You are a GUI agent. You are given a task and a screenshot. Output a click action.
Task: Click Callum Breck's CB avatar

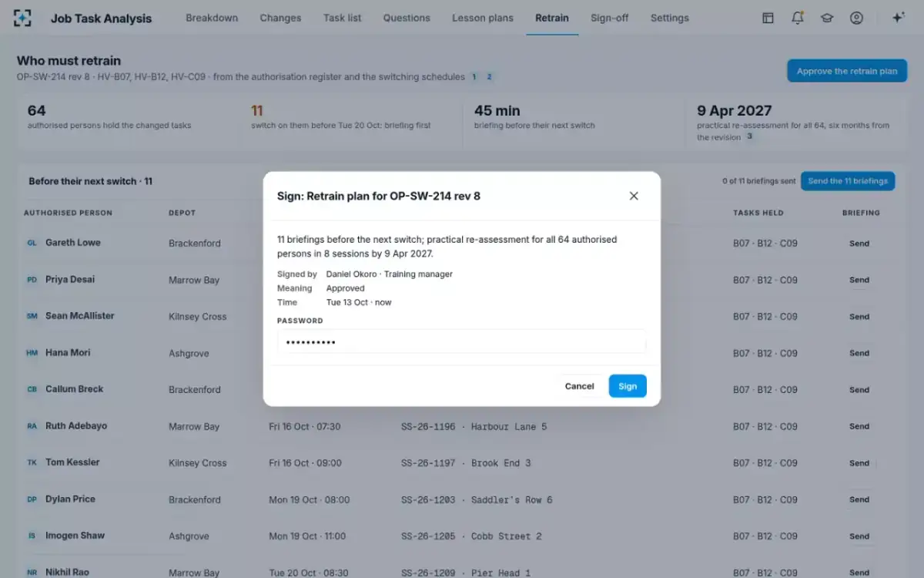[x=32, y=389]
